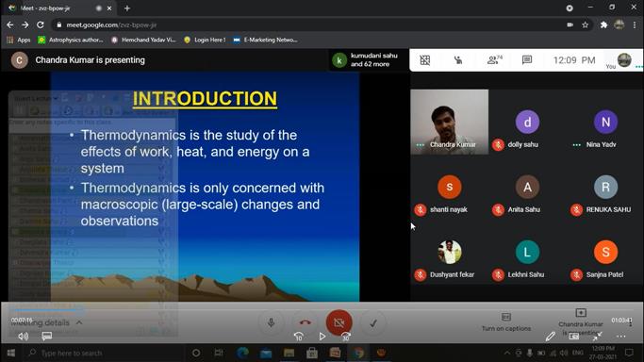The height and width of the screenshot is (362, 644).
Task: Open the tile layout view icon
Action: coord(424,60)
